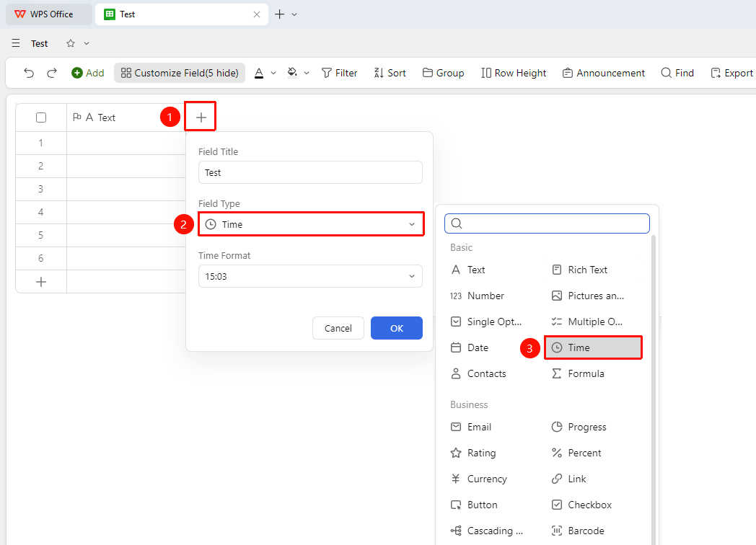Viewport: 756px width, 545px height.
Task: Select the Number field type
Action: (478, 296)
